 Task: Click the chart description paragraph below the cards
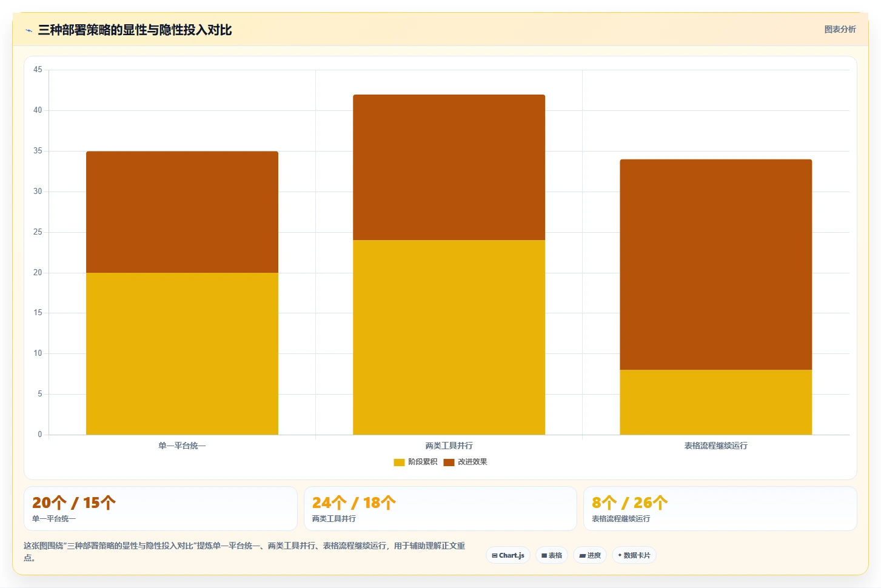(244, 552)
